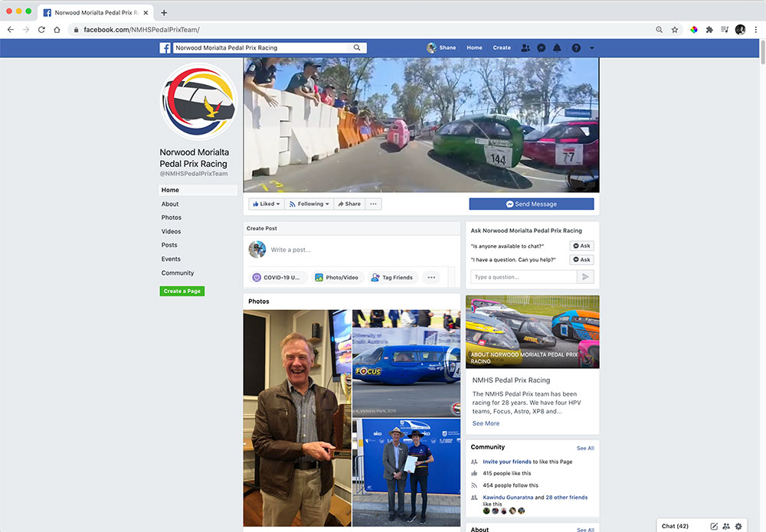Open Videos in the page sidebar
This screenshot has height=532, width=766.
pyautogui.click(x=171, y=231)
